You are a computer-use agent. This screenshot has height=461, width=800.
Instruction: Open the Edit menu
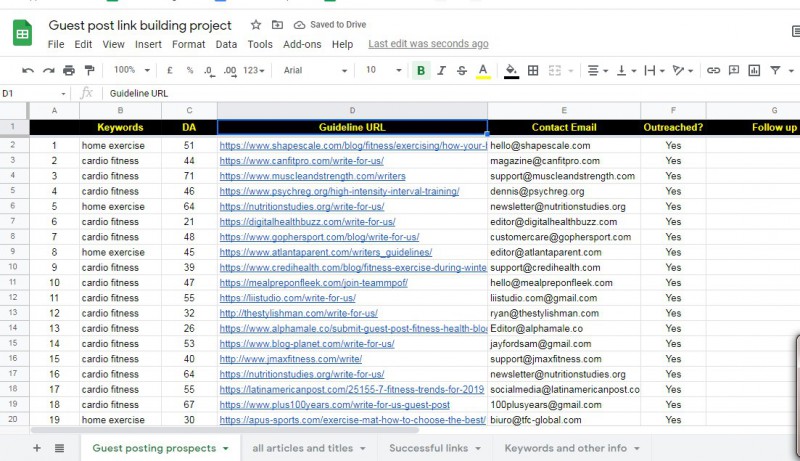[x=83, y=44]
